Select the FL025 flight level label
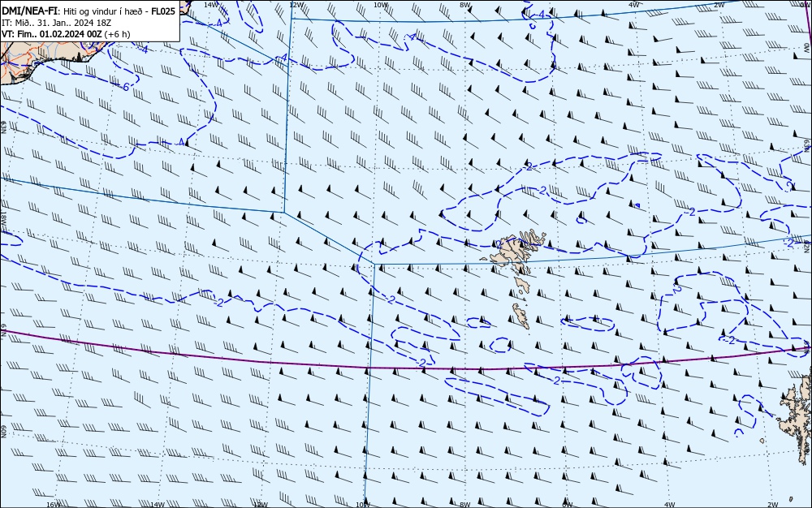812x508 pixels. [163, 11]
